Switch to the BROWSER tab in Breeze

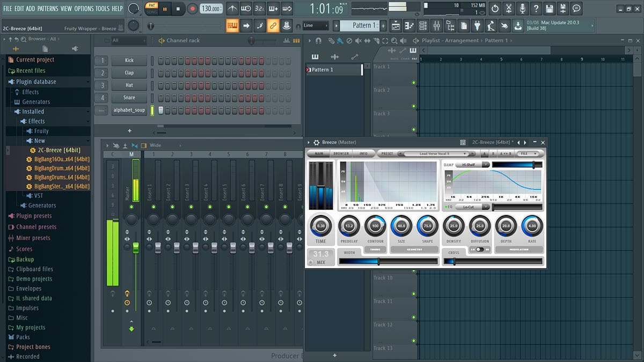(341, 153)
